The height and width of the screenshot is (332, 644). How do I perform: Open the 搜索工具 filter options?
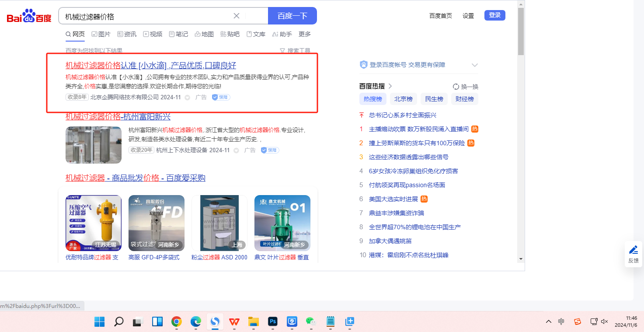[295, 51]
